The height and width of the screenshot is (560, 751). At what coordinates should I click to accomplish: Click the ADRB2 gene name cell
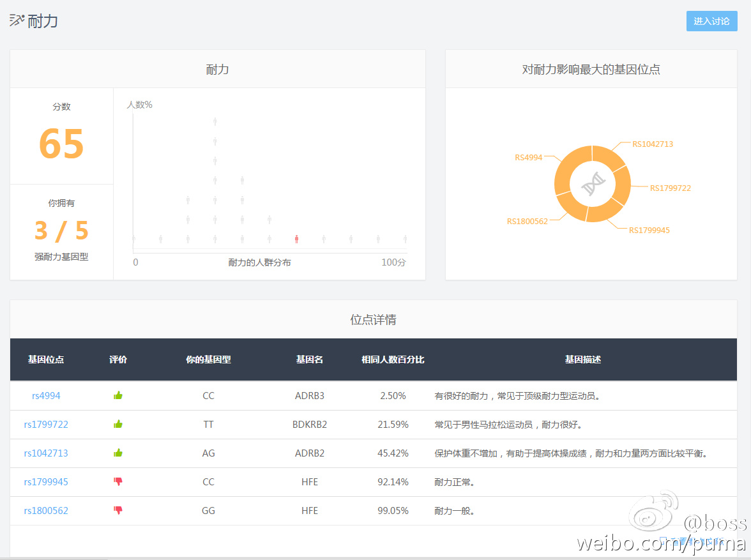coord(309,453)
